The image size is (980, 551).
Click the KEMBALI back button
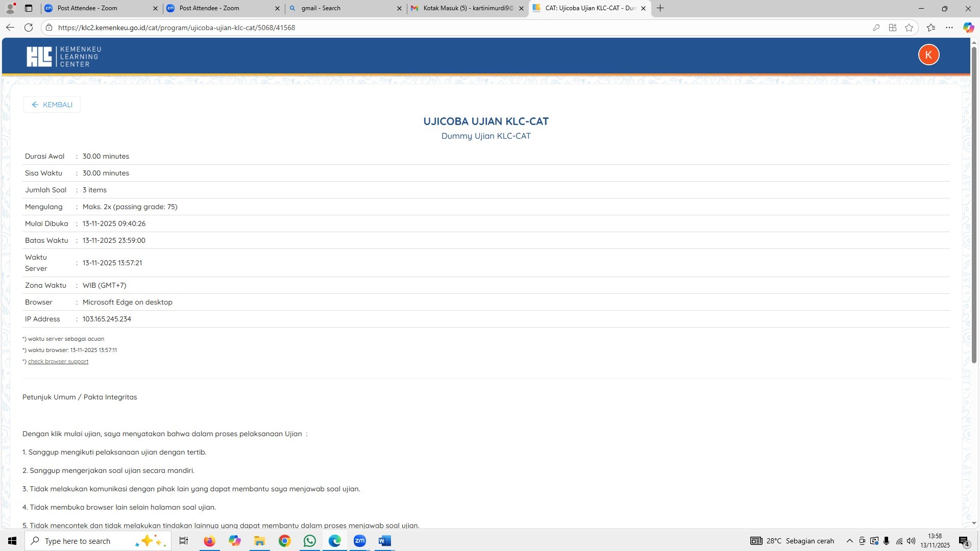[x=52, y=105]
